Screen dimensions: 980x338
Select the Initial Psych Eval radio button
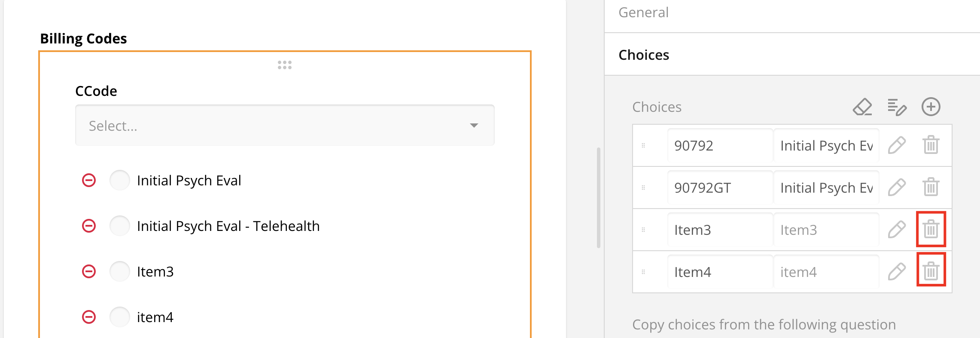tap(120, 180)
